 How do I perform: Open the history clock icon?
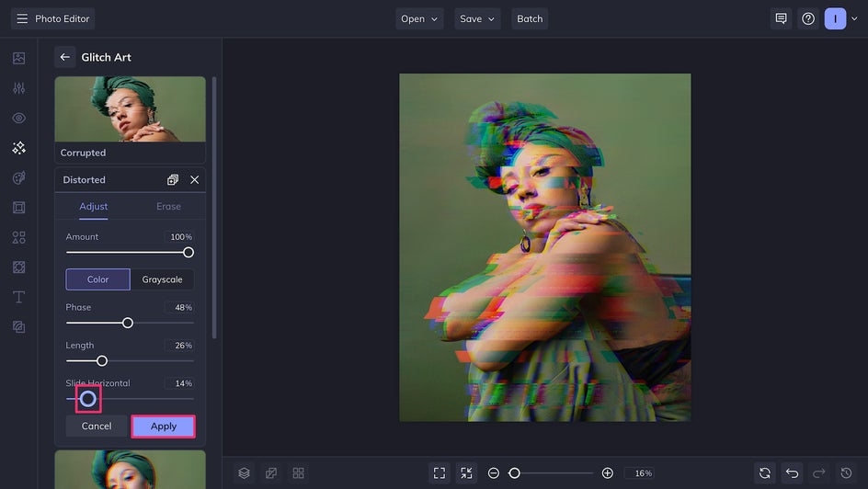pyautogui.click(x=847, y=473)
